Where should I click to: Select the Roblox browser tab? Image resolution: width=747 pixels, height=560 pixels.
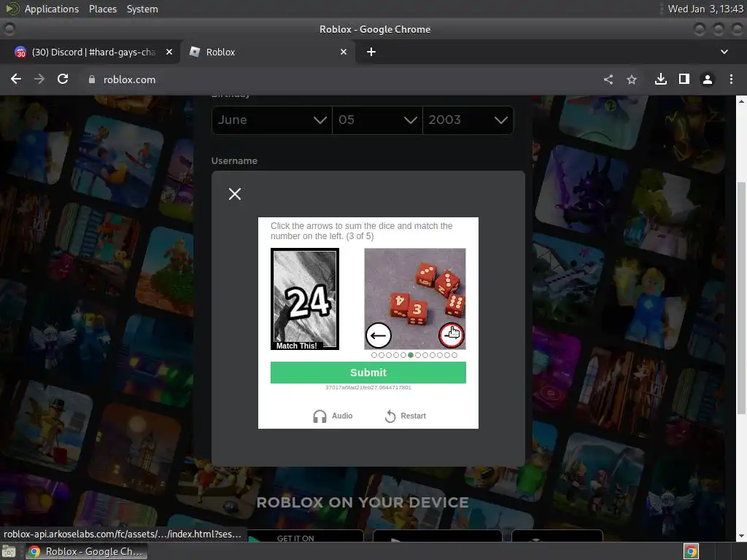[267, 52]
